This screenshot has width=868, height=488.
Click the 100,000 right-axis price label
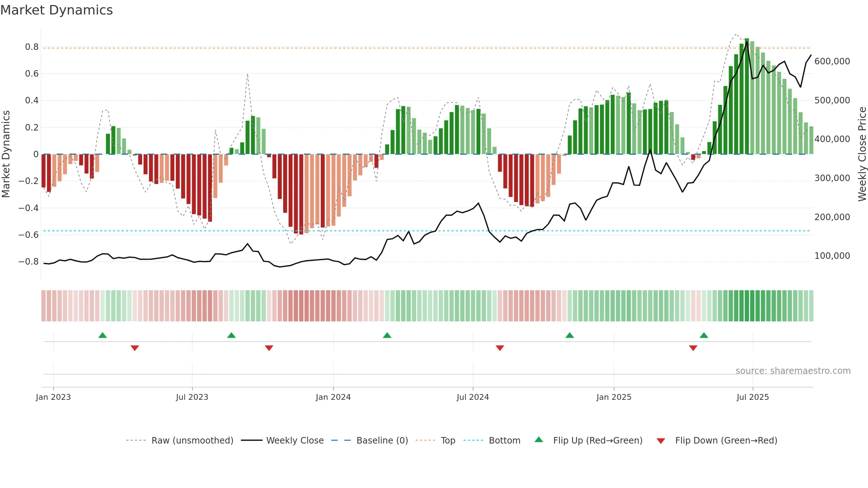832,256
